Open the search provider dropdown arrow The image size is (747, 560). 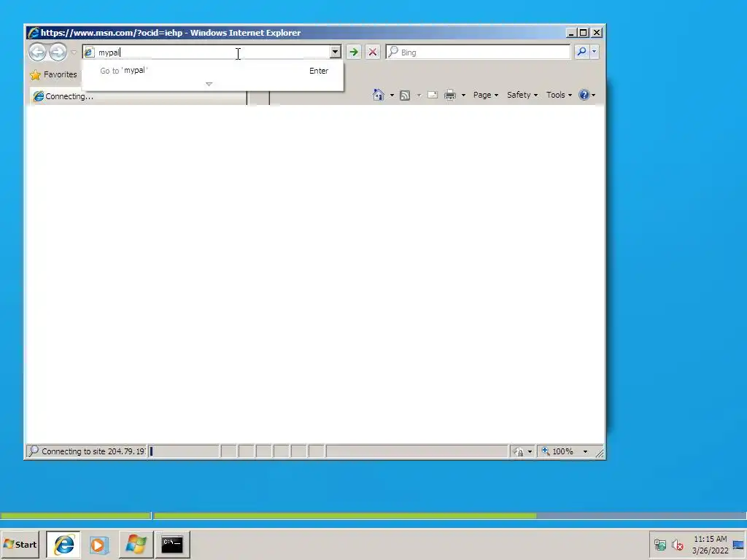click(x=594, y=52)
